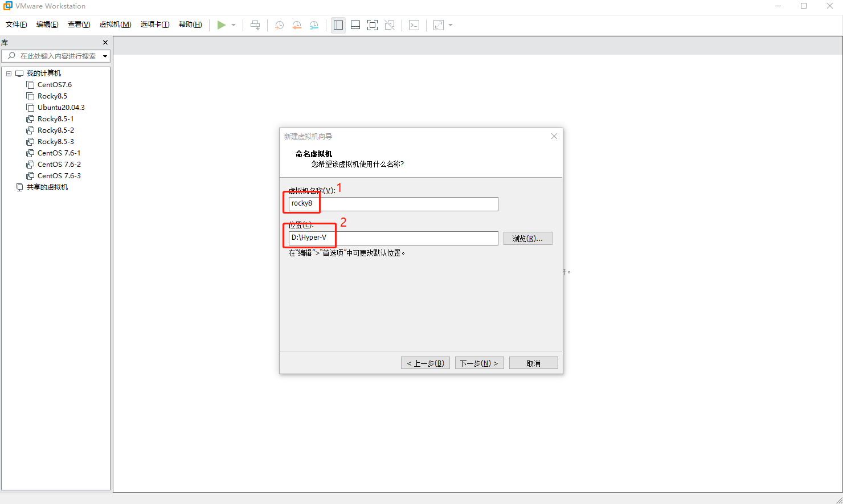This screenshot has height=504, width=843.
Task: Select the Rocky8.5-3 linked clone
Action: pyautogui.click(x=56, y=142)
